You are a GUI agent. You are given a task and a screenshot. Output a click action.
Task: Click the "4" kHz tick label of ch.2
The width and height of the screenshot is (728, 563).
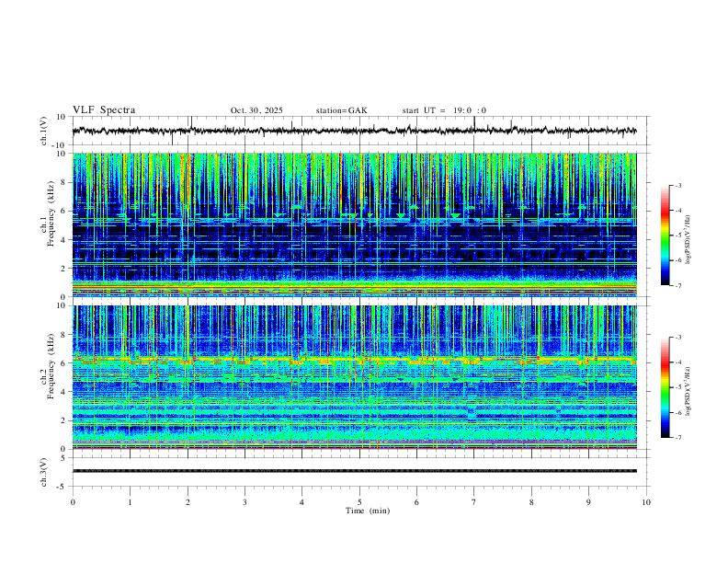pyautogui.click(x=63, y=392)
